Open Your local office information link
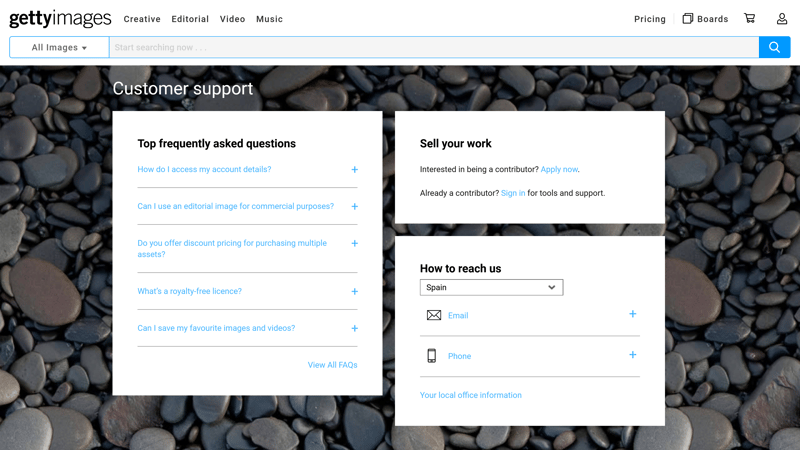This screenshot has height=450, width=800. (470, 395)
